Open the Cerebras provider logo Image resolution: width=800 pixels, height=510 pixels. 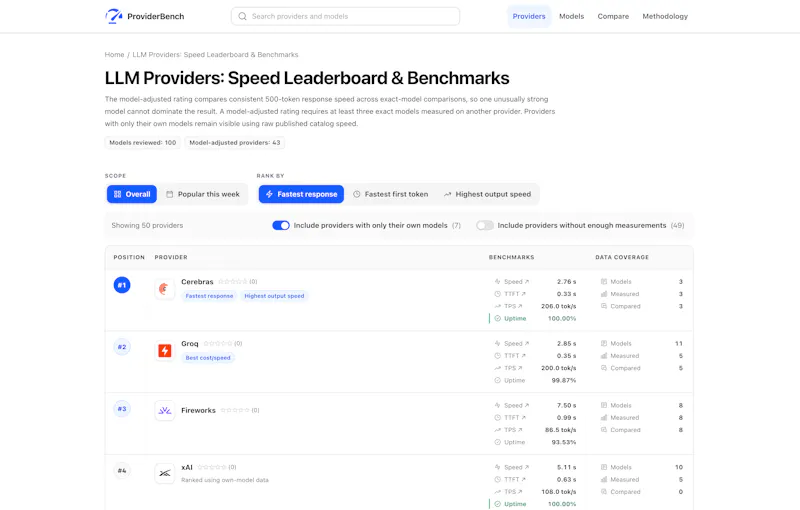click(x=165, y=289)
